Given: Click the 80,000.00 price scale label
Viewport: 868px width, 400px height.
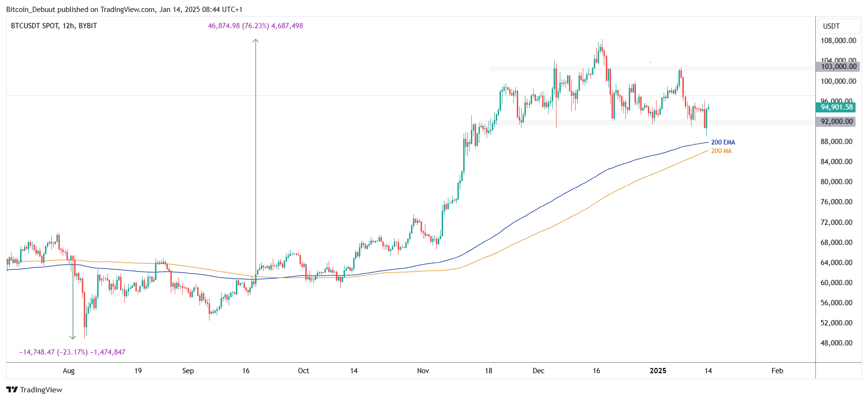Looking at the screenshot, I should [836, 182].
